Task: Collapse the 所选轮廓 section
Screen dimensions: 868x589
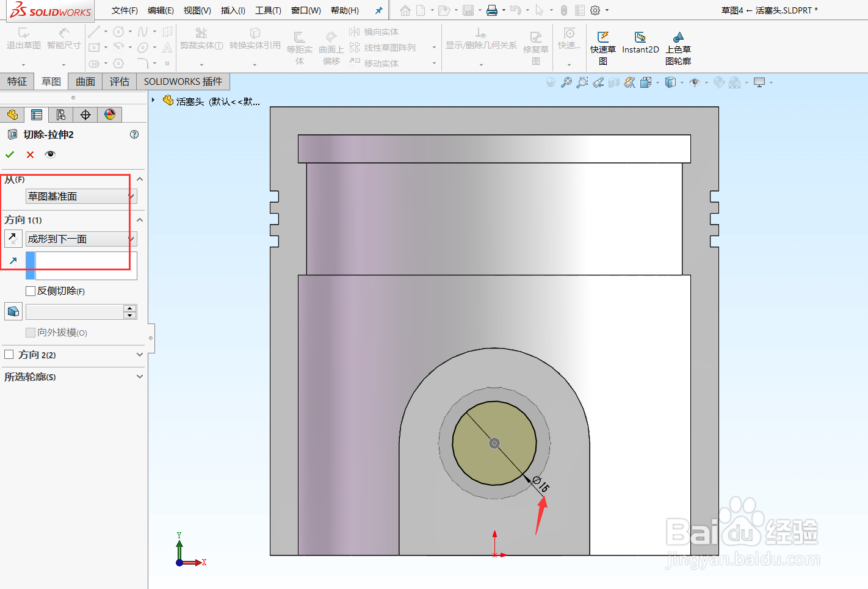Action: pyautogui.click(x=140, y=377)
